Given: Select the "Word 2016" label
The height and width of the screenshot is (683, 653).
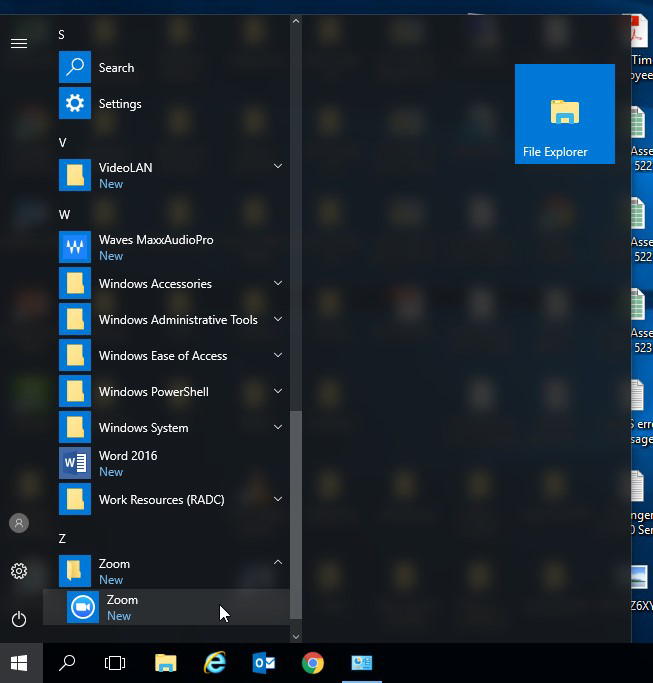Looking at the screenshot, I should 128,456.
